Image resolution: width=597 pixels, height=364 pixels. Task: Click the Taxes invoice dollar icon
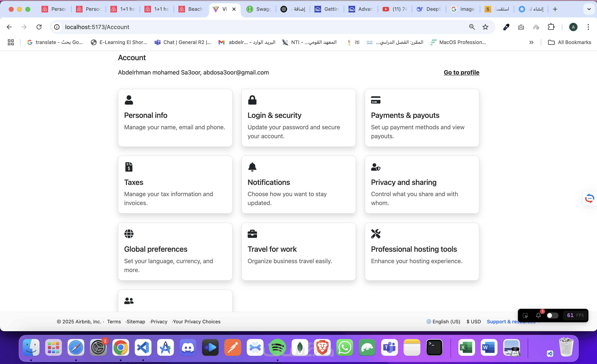[129, 167]
